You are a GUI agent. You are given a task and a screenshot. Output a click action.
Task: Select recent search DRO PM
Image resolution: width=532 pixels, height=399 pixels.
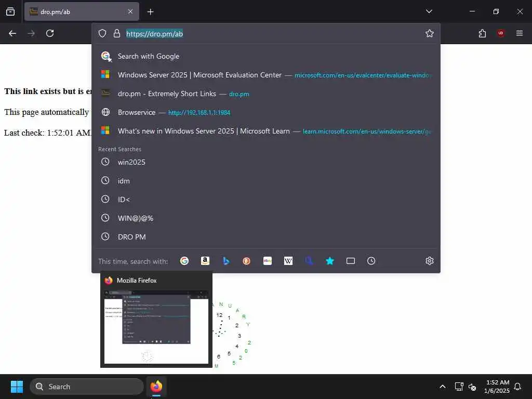(x=266, y=237)
